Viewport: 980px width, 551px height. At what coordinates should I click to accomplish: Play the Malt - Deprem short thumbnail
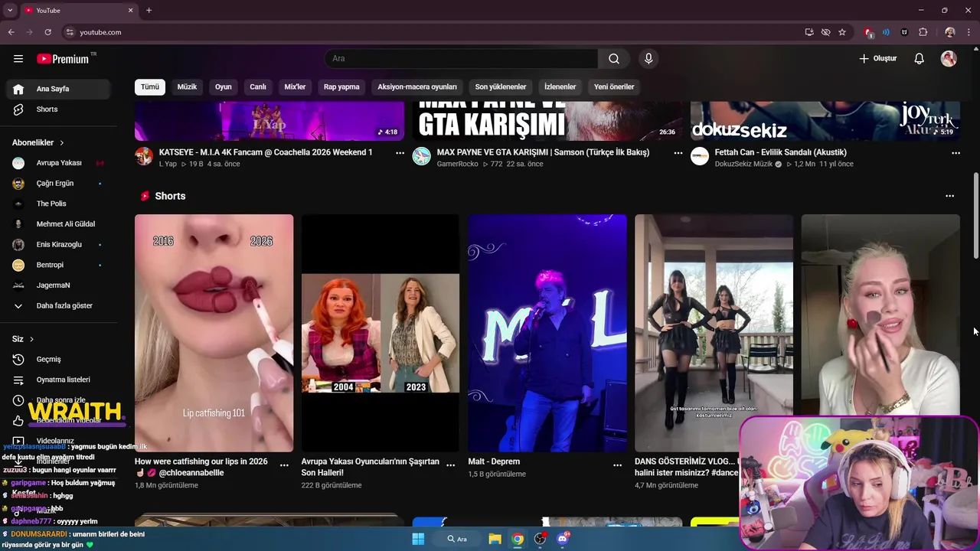(547, 333)
